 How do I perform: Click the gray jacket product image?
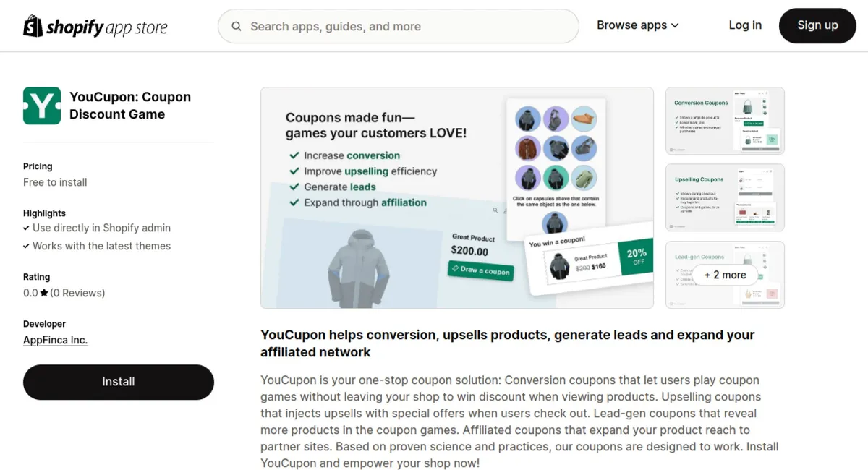[x=359, y=269]
